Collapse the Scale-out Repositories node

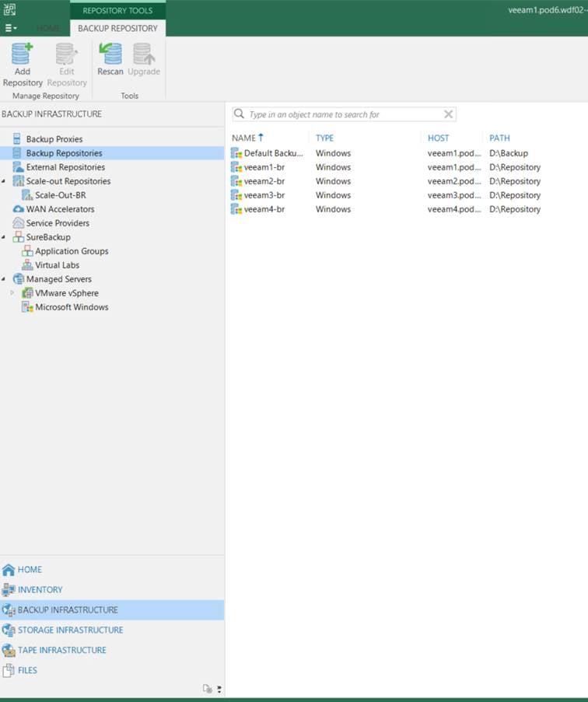point(4,181)
